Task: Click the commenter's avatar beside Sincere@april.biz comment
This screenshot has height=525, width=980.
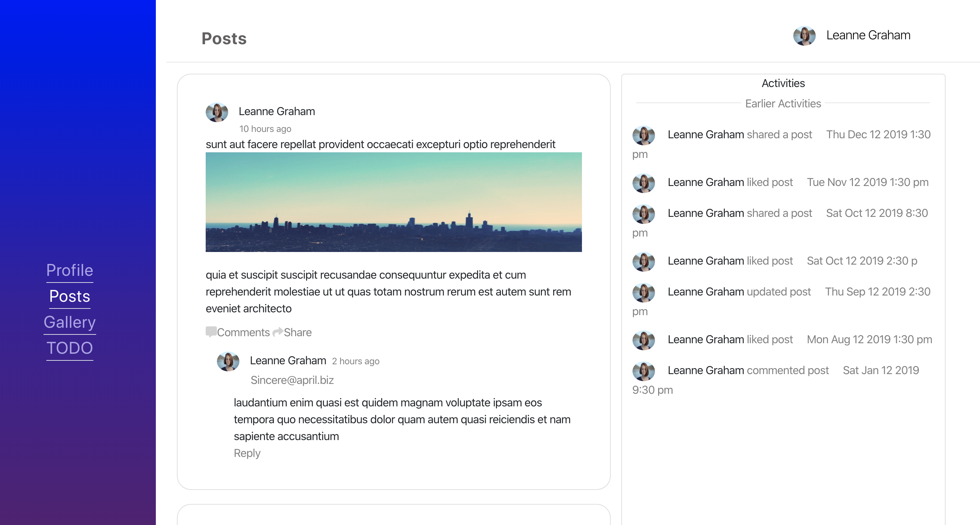Action: pyautogui.click(x=227, y=362)
